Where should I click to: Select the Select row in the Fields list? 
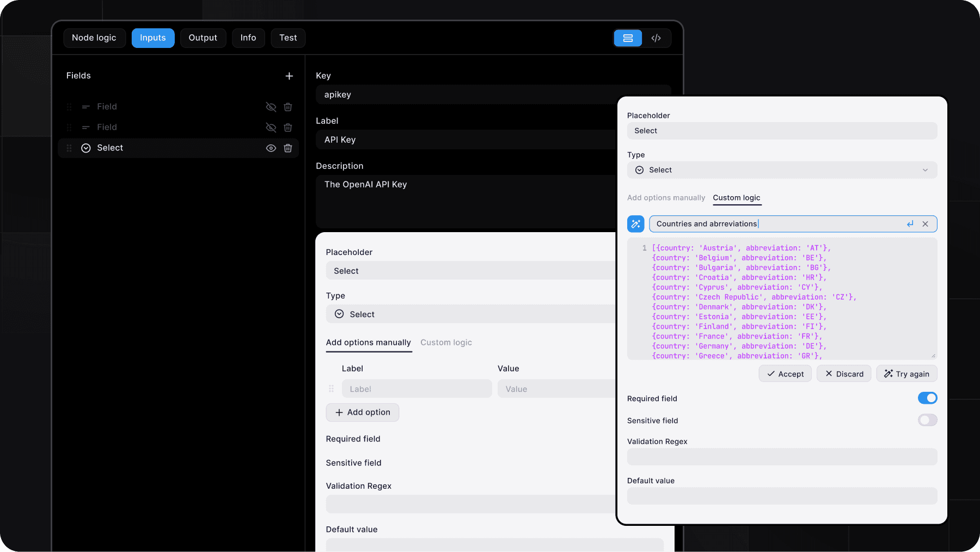click(x=178, y=148)
